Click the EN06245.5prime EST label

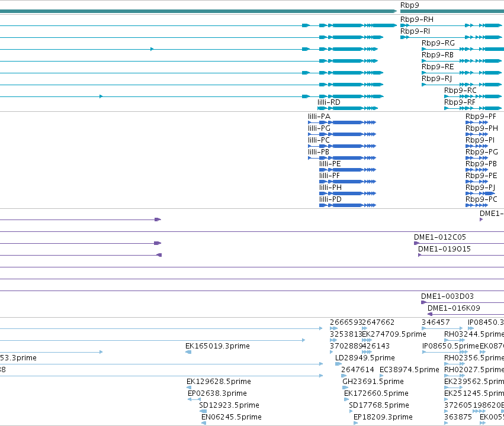(x=232, y=418)
